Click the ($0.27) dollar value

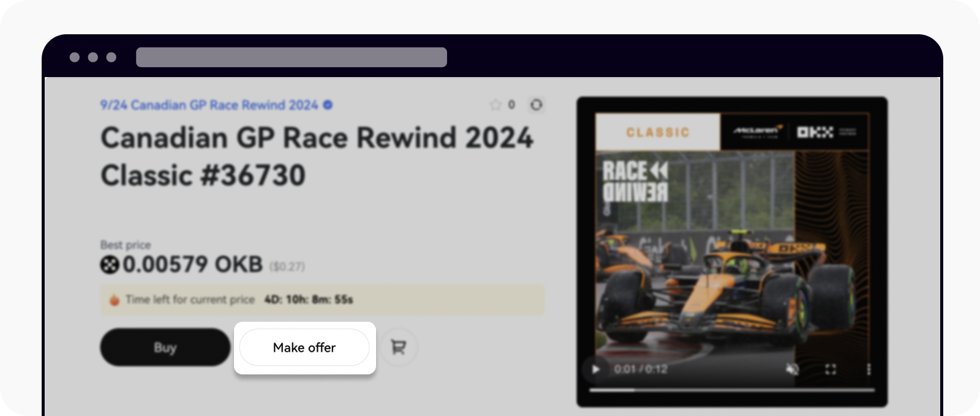click(287, 267)
